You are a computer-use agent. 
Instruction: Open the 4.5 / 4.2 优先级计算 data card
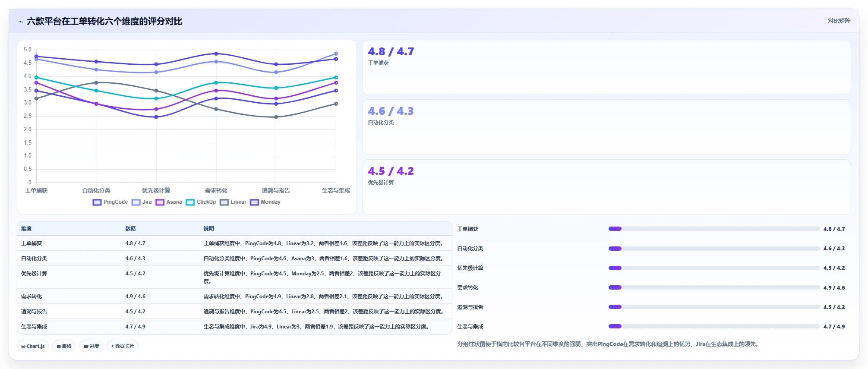click(606, 187)
